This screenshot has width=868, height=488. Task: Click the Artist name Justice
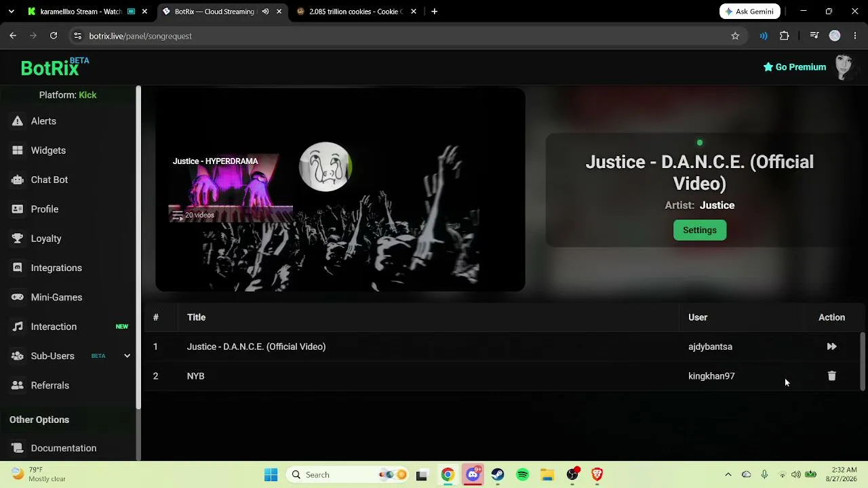(717, 205)
